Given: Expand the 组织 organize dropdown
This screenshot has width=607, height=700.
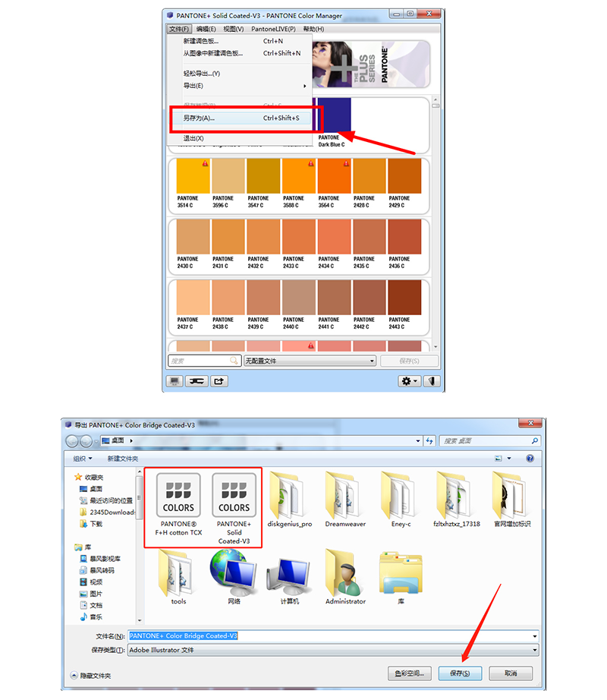Looking at the screenshot, I should (x=83, y=459).
